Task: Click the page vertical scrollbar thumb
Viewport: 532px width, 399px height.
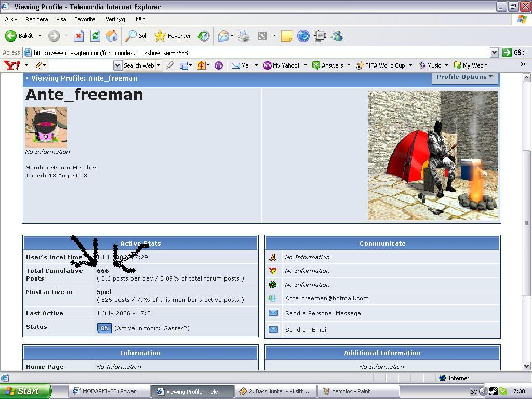Action: pyautogui.click(x=527, y=223)
